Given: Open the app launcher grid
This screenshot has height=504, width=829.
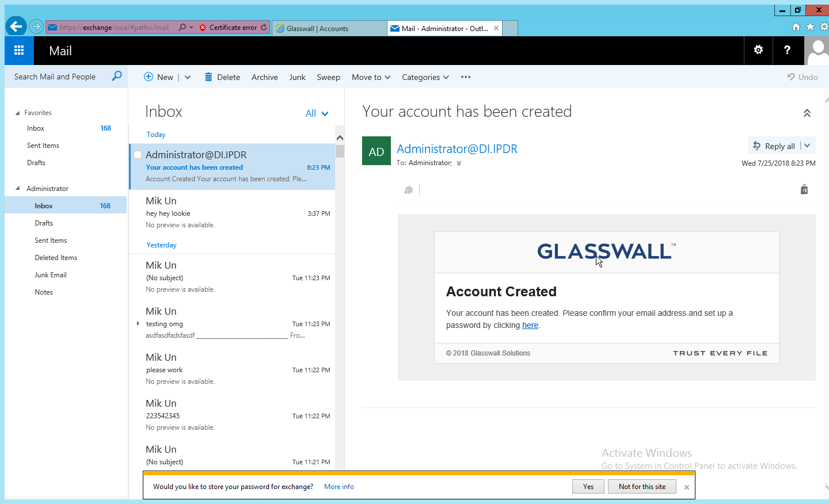Looking at the screenshot, I should point(19,51).
